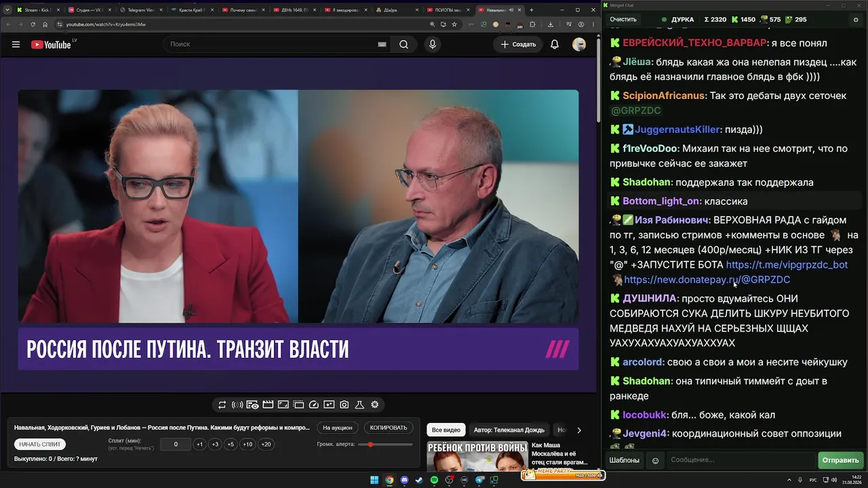The height and width of the screenshot is (488, 868).
Task: Click the Очистить button in Merged Chat
Action: click(x=623, y=20)
